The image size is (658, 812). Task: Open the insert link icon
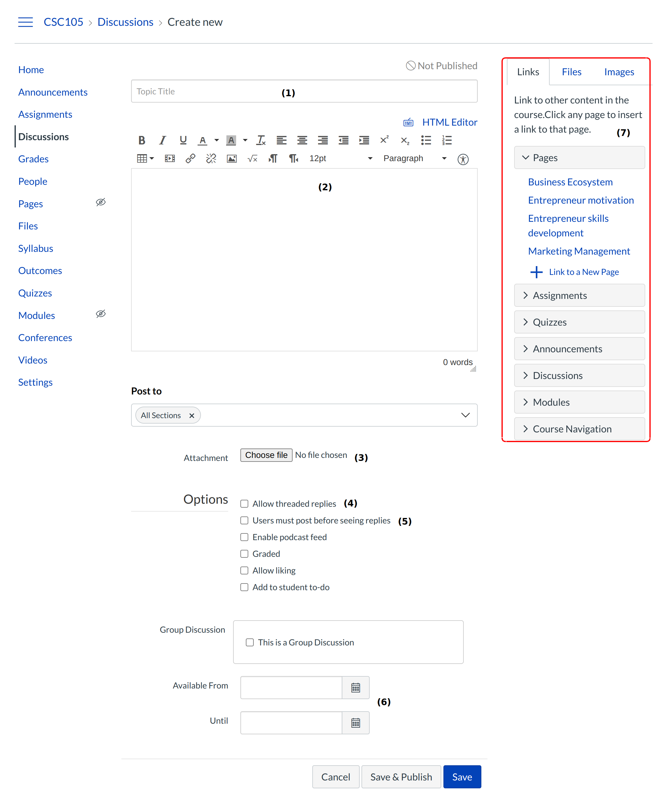point(190,158)
